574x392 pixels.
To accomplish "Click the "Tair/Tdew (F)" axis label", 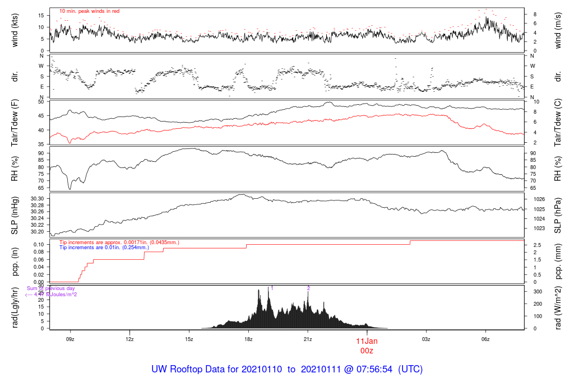I will tap(15, 123).
